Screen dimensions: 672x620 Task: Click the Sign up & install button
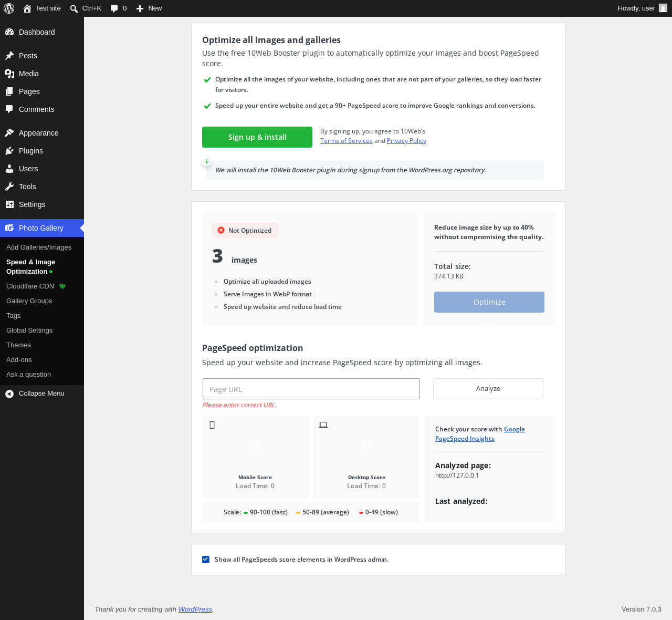pyautogui.click(x=257, y=137)
